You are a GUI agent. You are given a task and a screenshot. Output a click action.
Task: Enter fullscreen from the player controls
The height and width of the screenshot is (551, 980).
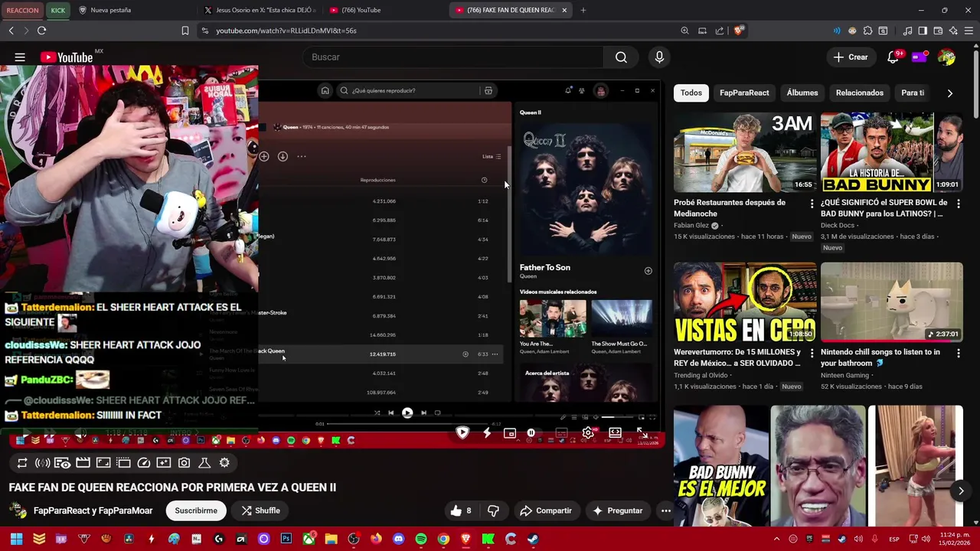click(x=642, y=433)
